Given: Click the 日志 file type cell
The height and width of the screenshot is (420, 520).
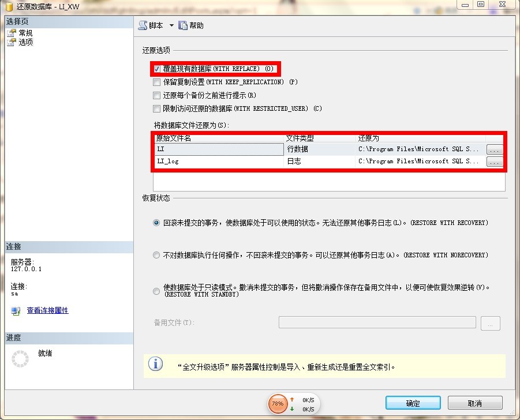Looking at the screenshot, I should 319,162.
